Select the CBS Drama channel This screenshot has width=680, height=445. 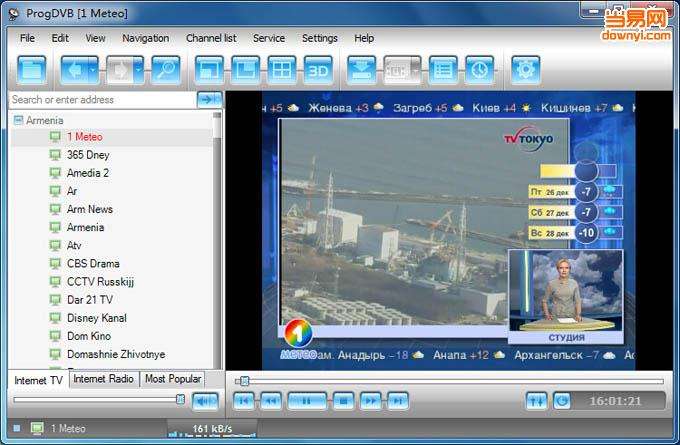[93, 264]
